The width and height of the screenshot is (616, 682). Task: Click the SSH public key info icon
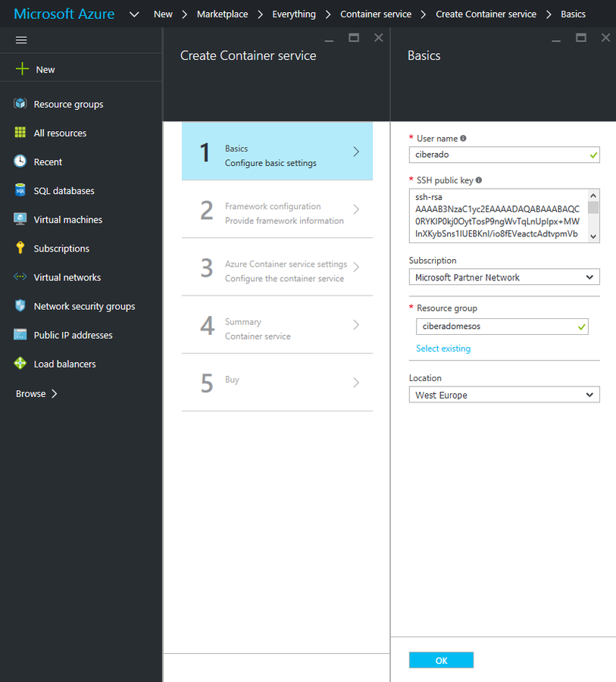click(x=479, y=180)
